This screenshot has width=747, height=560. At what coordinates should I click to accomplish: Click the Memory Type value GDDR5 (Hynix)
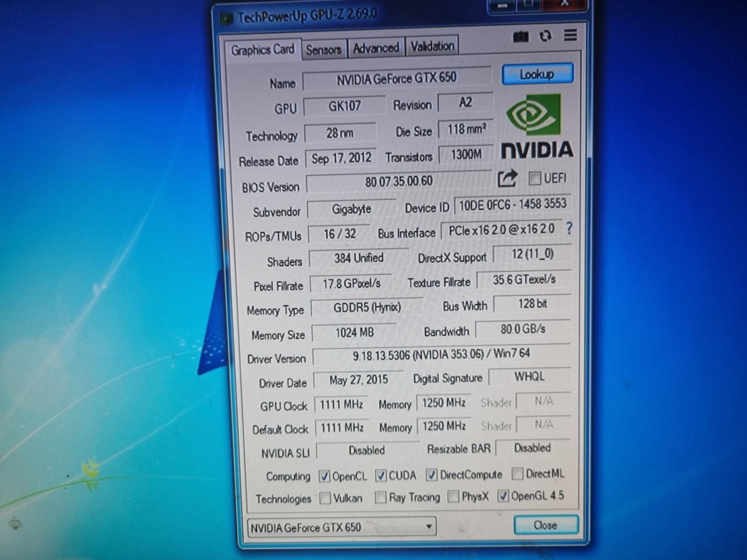coord(367,308)
